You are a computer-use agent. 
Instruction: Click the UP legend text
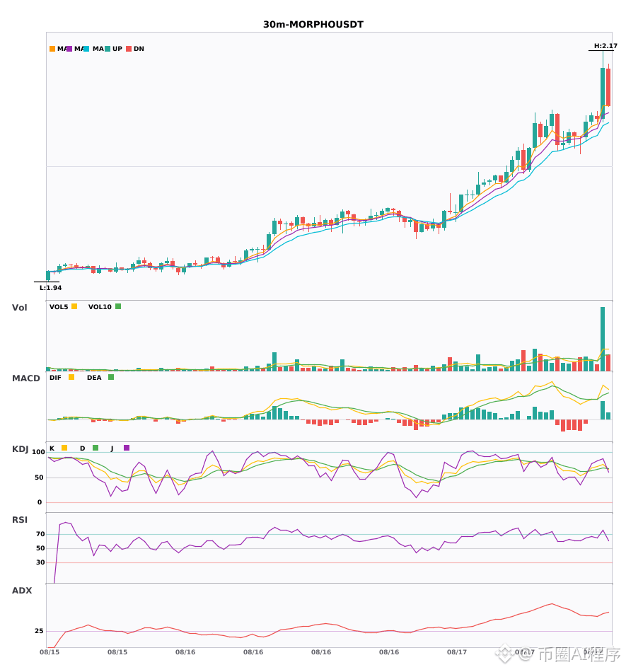point(117,49)
